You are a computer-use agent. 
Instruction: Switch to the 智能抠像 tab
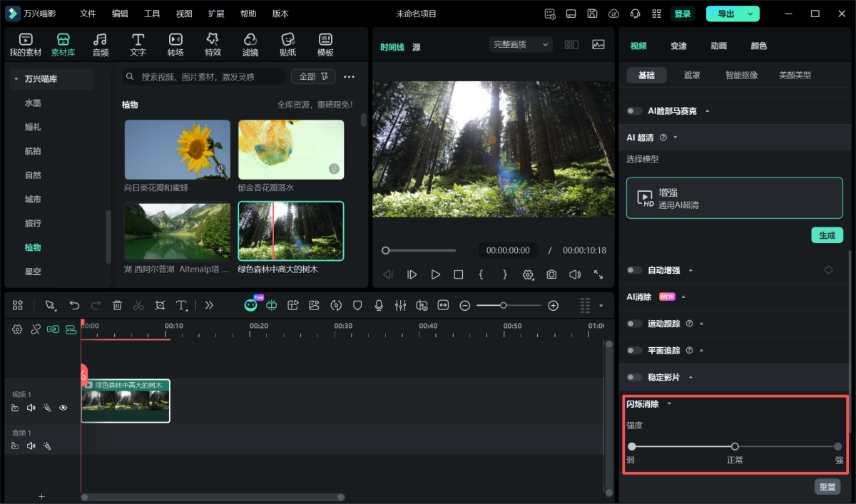click(x=741, y=75)
